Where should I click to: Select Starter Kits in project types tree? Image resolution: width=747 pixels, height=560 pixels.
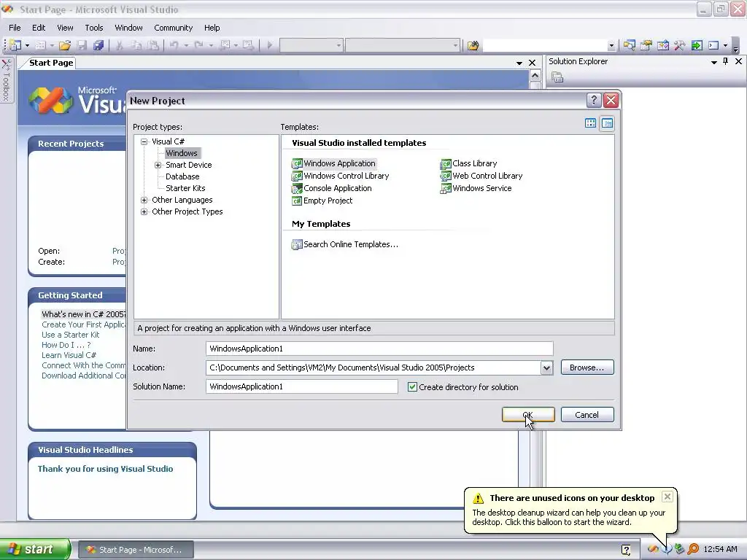[185, 188]
